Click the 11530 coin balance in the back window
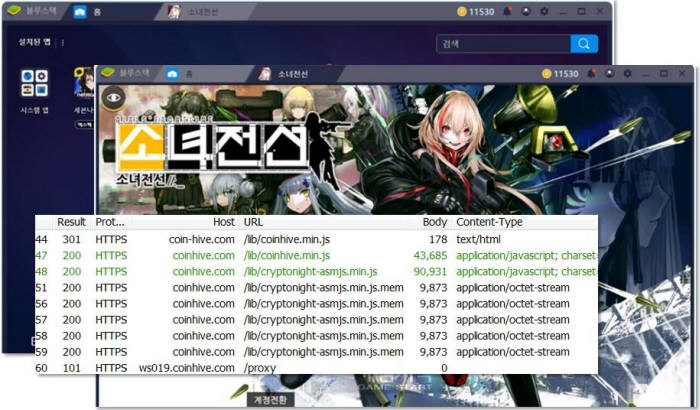 pyautogui.click(x=475, y=12)
